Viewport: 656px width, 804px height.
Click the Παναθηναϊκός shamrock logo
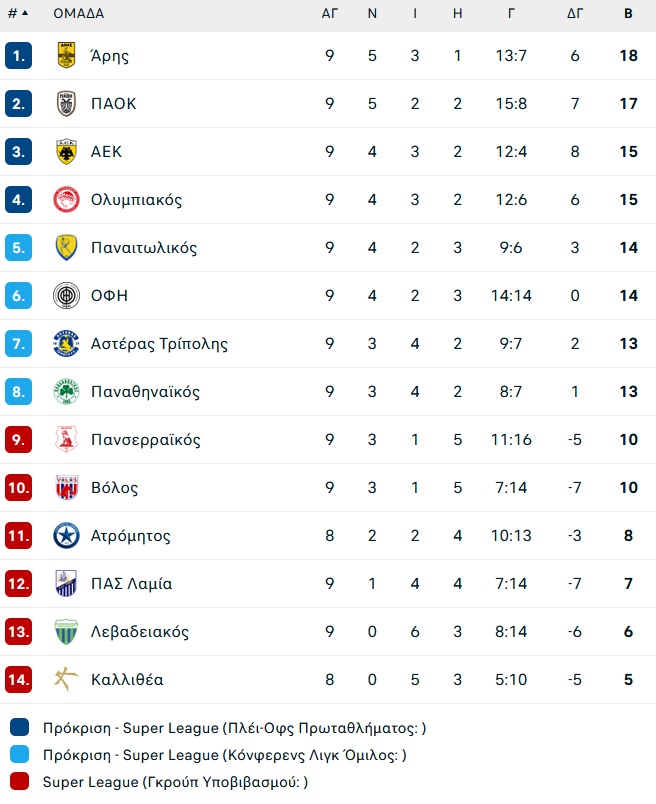tap(66, 391)
